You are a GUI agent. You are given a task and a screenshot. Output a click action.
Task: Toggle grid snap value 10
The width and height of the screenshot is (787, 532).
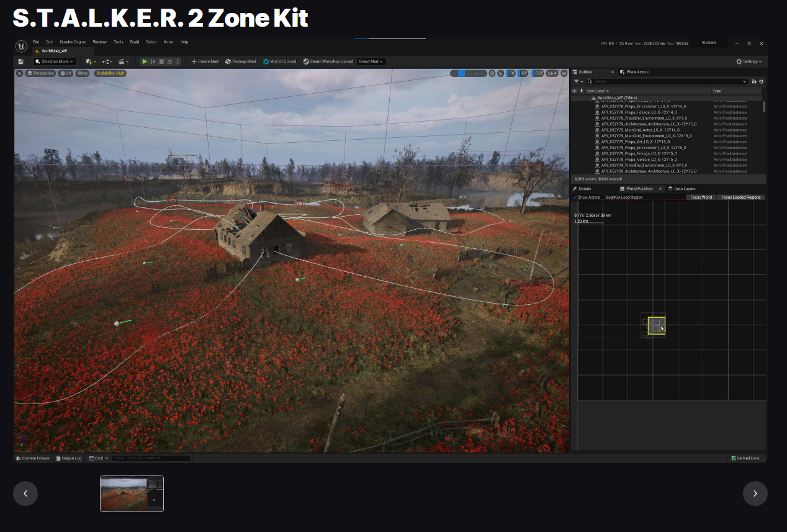tap(510, 73)
